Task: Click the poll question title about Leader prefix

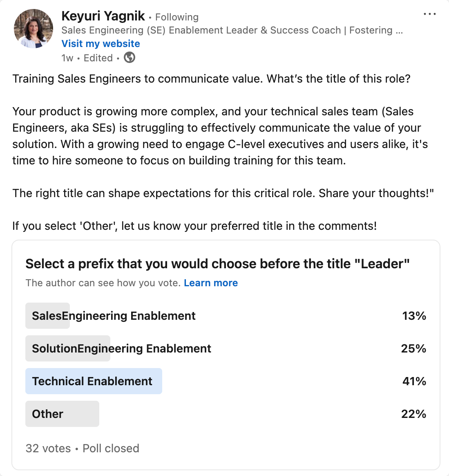Action: (217, 264)
